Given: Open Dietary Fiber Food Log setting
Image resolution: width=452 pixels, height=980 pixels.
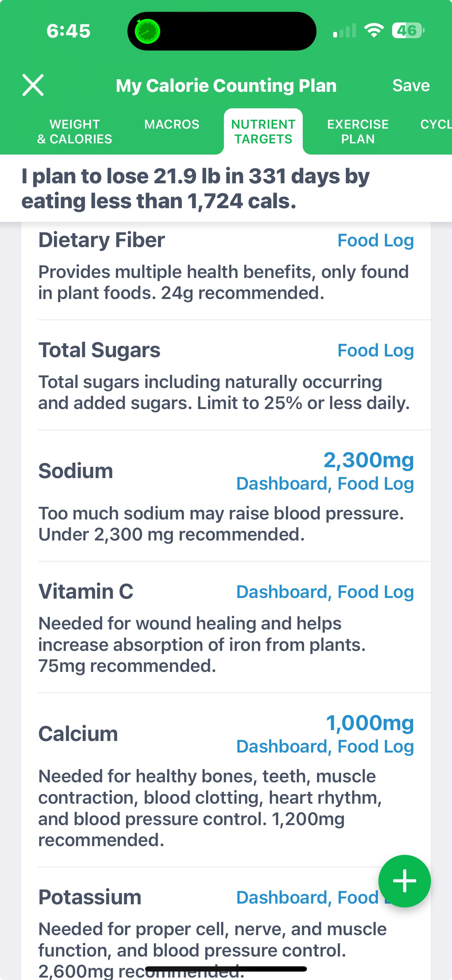Looking at the screenshot, I should point(376,240).
